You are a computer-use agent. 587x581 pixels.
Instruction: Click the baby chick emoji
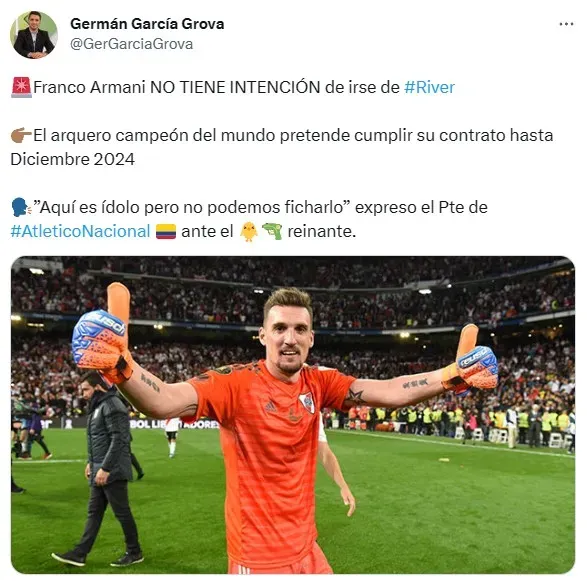[x=249, y=231]
